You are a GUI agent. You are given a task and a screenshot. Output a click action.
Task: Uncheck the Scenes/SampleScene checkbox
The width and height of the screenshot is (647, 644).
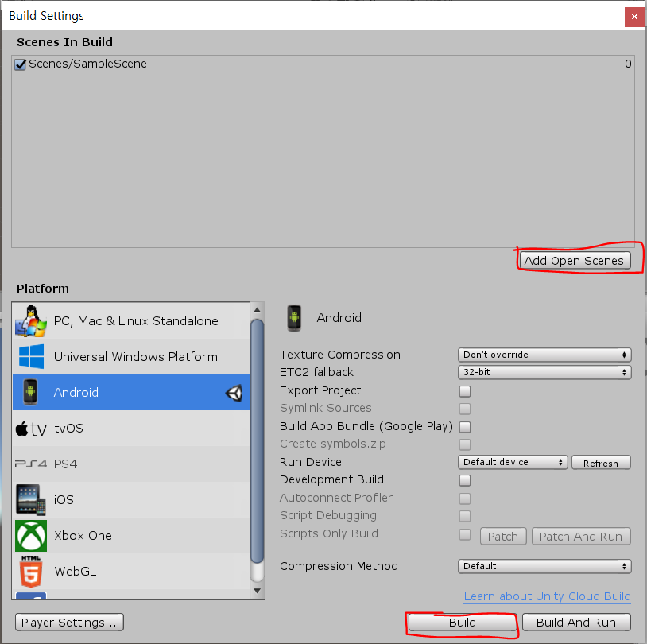coord(20,64)
